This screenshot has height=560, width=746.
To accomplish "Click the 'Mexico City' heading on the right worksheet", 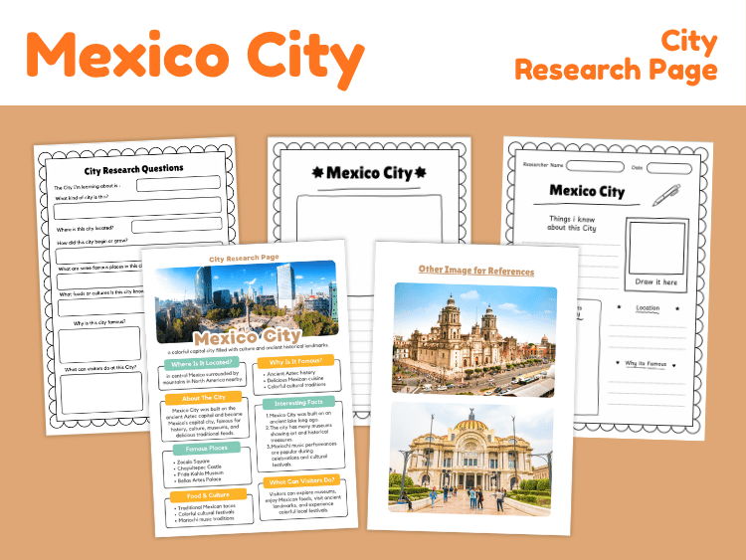I will [x=587, y=191].
